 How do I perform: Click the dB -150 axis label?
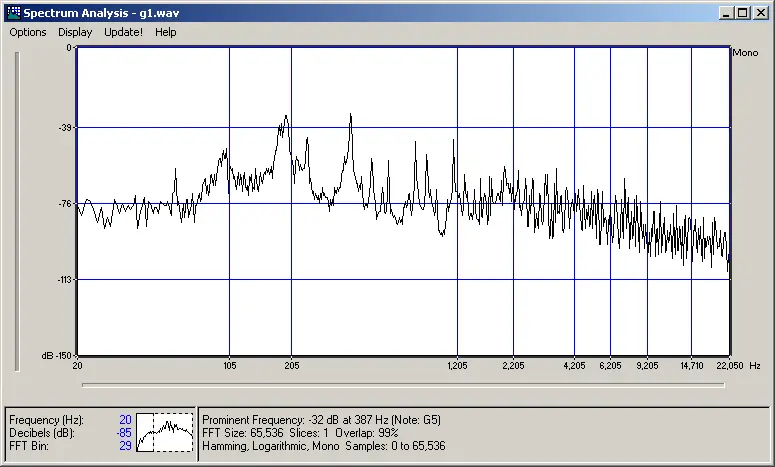57,356
